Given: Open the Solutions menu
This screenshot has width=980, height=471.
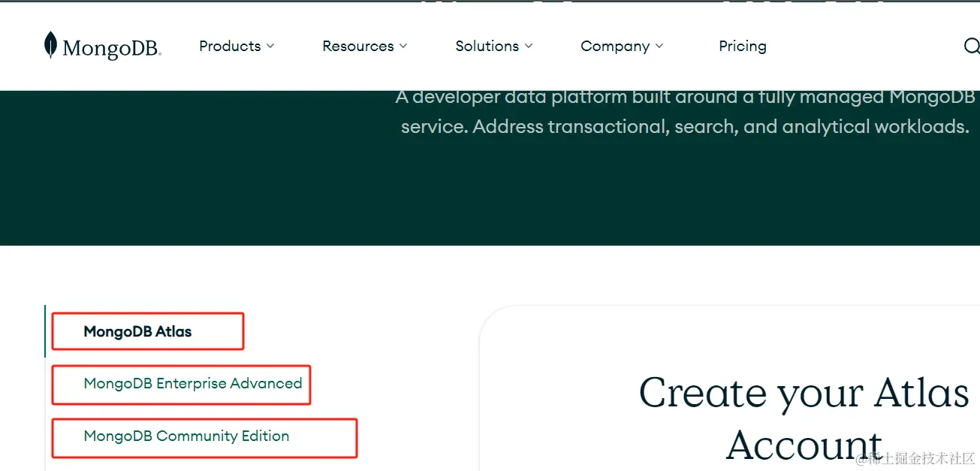Looking at the screenshot, I should point(494,46).
